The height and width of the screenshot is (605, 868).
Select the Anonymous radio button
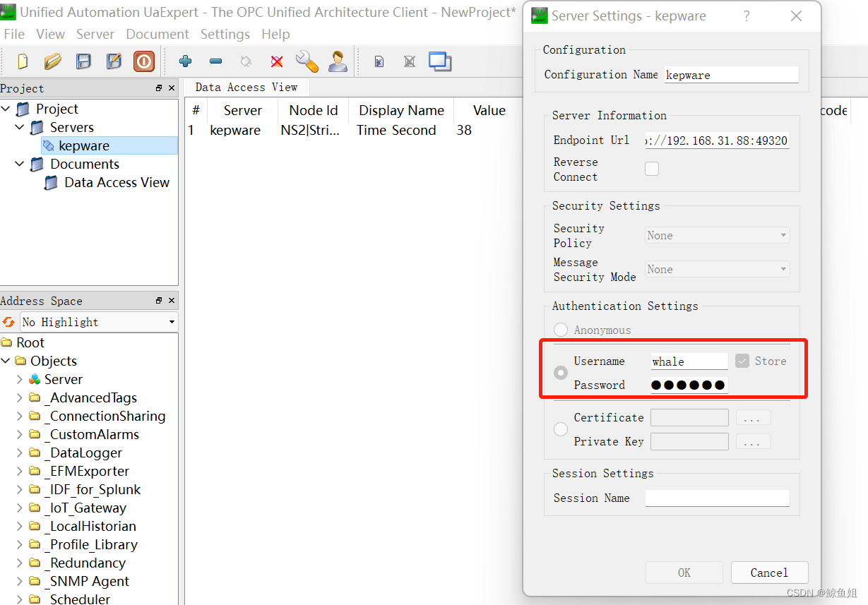point(561,330)
